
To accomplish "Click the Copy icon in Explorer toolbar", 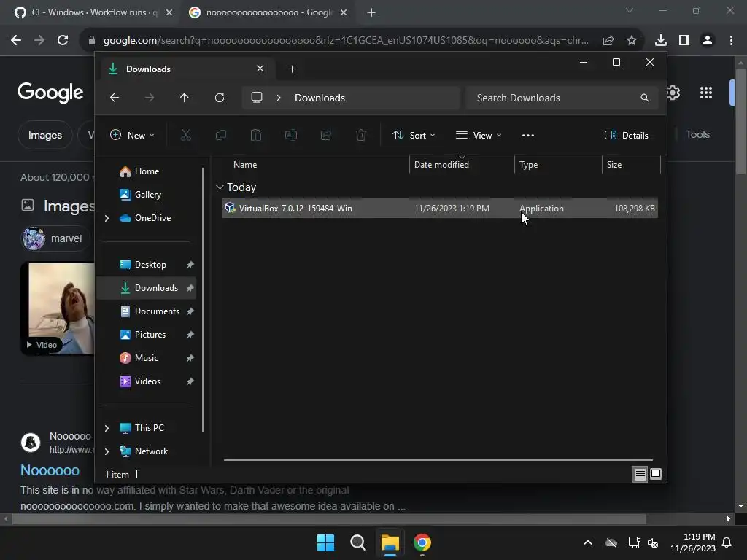I will pos(220,135).
